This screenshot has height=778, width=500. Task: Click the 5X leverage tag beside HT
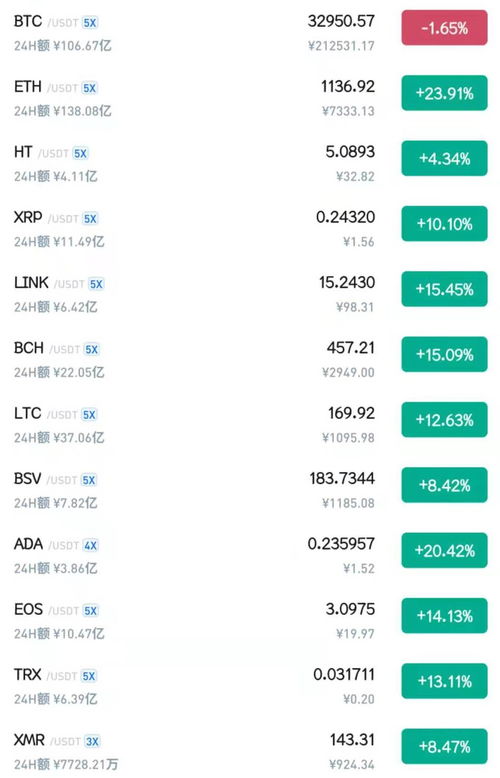tap(80, 154)
